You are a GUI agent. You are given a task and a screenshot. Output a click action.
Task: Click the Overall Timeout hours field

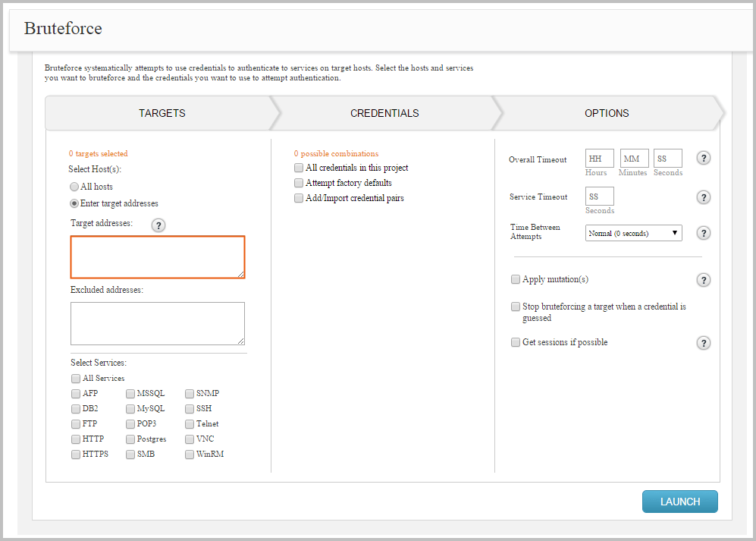(x=599, y=159)
